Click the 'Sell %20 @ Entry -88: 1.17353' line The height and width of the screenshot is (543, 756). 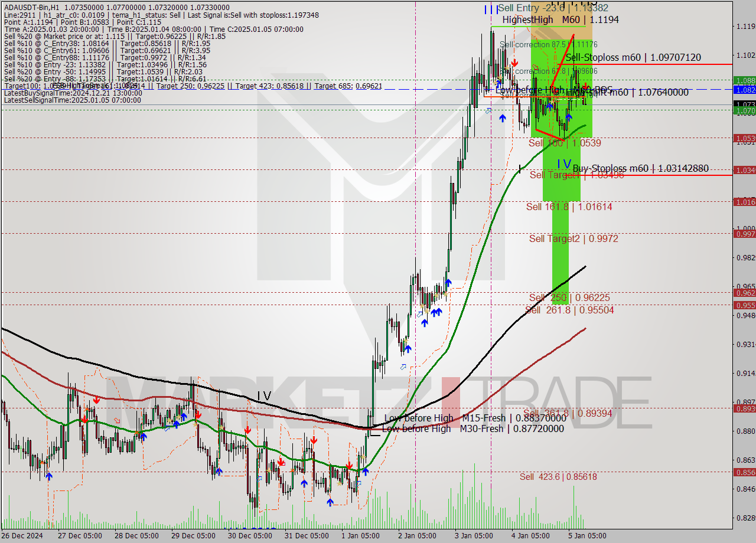[x=105, y=79]
